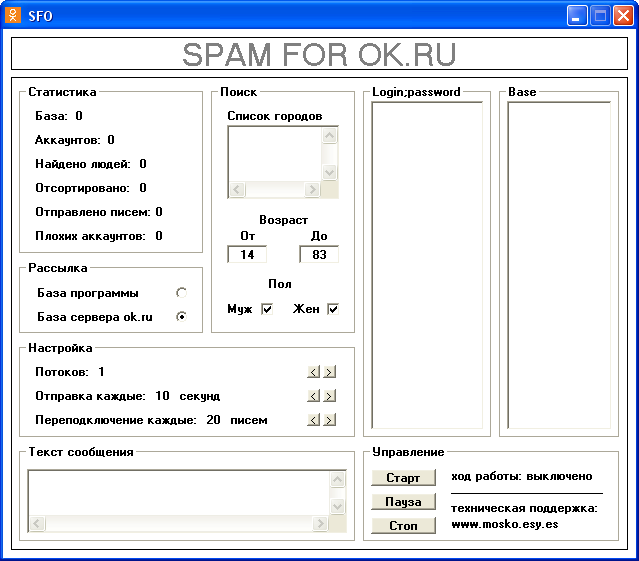The height and width of the screenshot is (561, 639).
Task: Close the SFO window
Action: pos(624,15)
